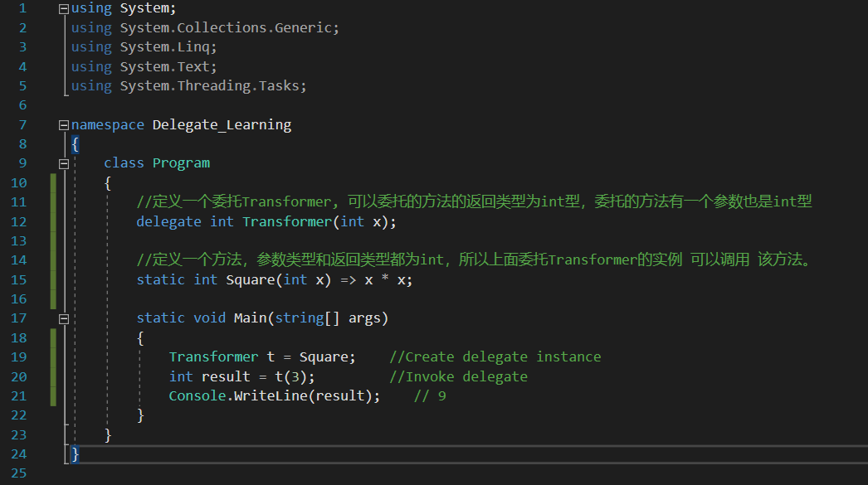Click line number 1 in the gutter
This screenshot has width=868, height=485.
click(22, 8)
